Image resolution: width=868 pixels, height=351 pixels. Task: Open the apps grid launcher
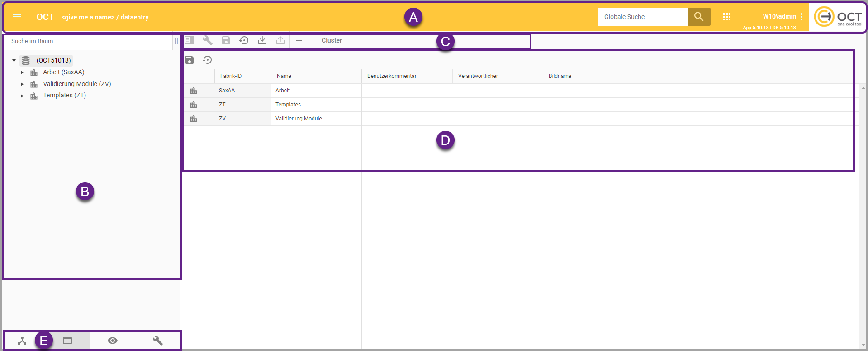727,17
